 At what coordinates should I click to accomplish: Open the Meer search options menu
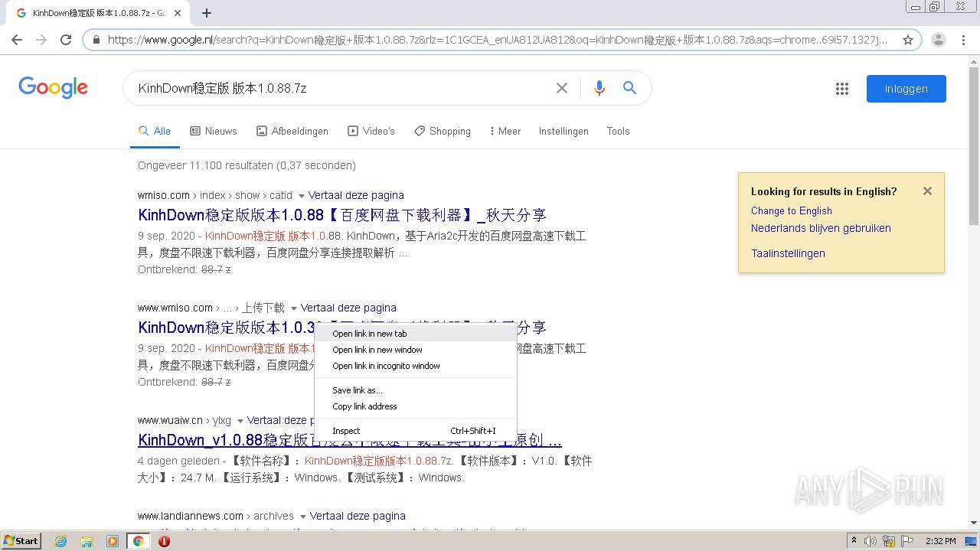tap(505, 131)
